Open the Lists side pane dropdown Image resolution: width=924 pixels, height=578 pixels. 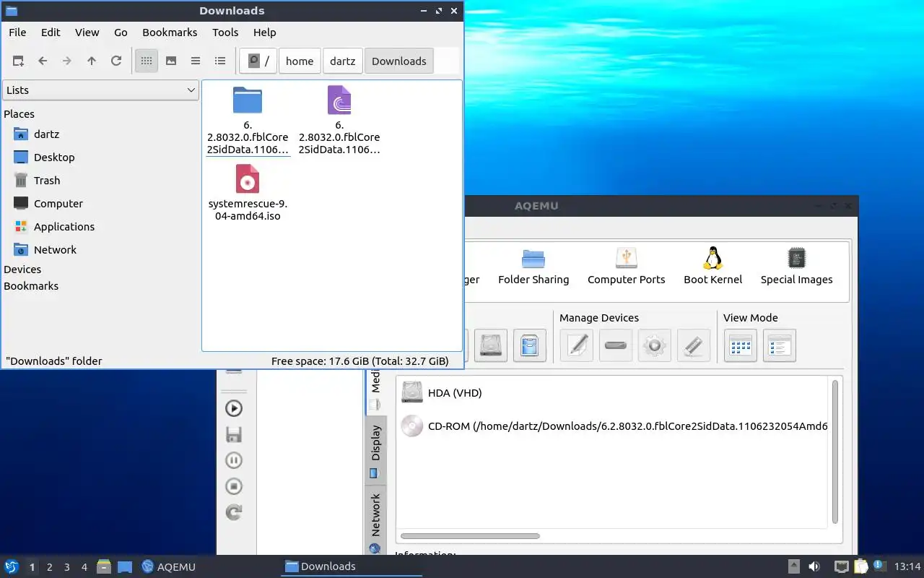click(x=100, y=90)
